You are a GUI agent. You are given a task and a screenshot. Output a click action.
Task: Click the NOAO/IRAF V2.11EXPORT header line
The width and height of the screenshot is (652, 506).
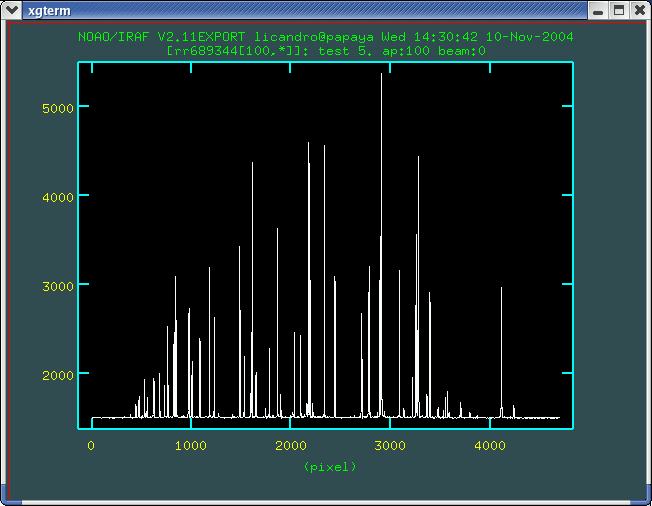point(326,36)
